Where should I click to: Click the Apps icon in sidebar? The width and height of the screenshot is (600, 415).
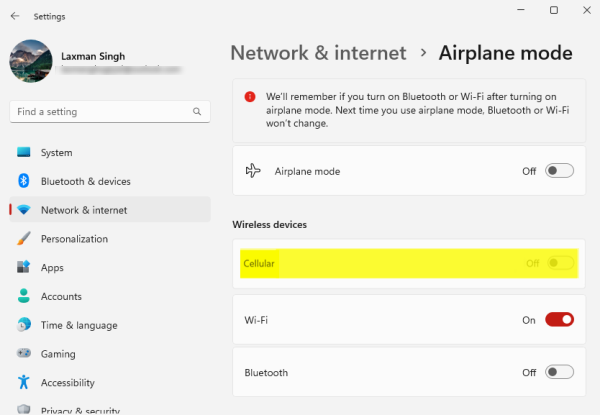pyautogui.click(x=24, y=268)
